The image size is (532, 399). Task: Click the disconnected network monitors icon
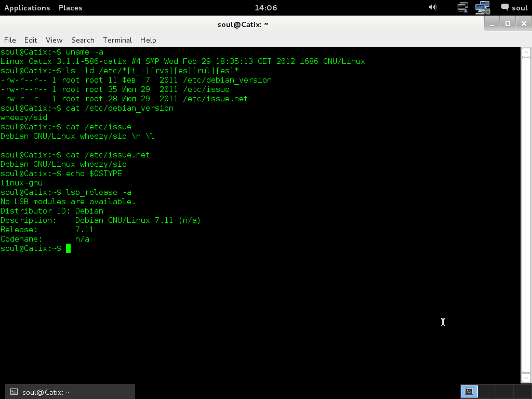483,7
